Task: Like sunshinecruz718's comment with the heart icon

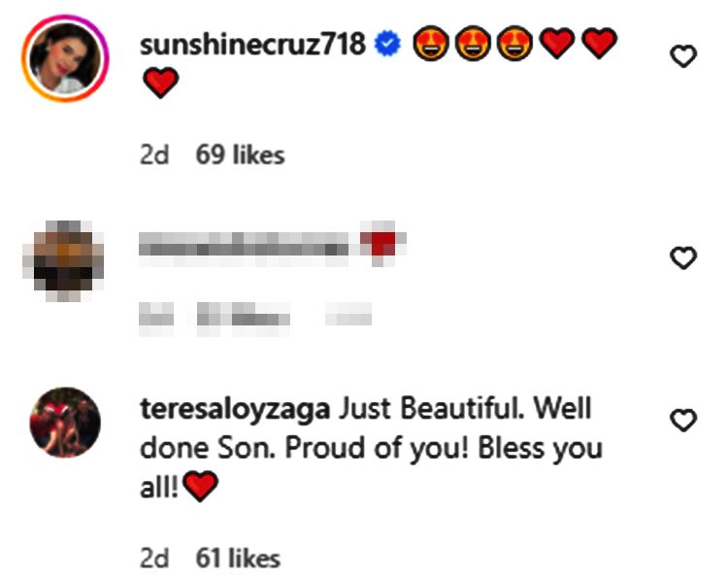Action: tap(684, 57)
